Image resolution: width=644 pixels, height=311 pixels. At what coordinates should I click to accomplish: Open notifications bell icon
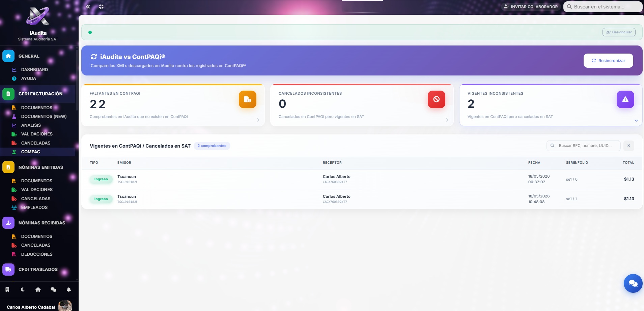(x=69, y=289)
